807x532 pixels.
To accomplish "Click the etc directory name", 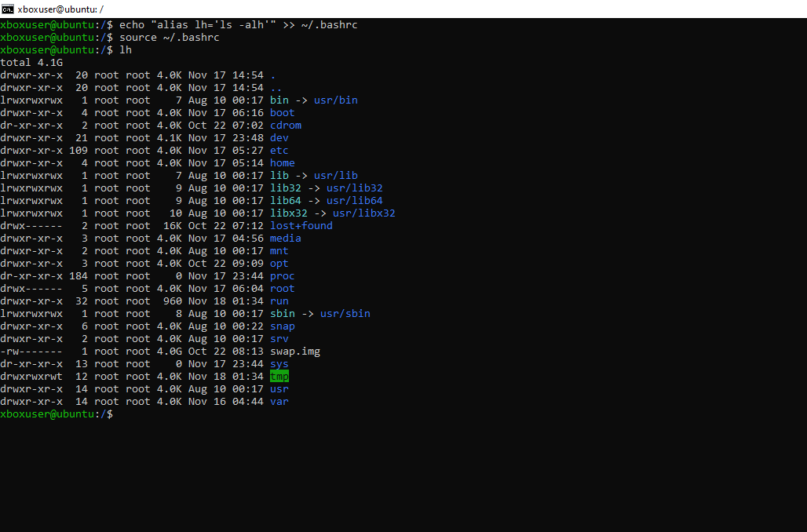I will [279, 151].
